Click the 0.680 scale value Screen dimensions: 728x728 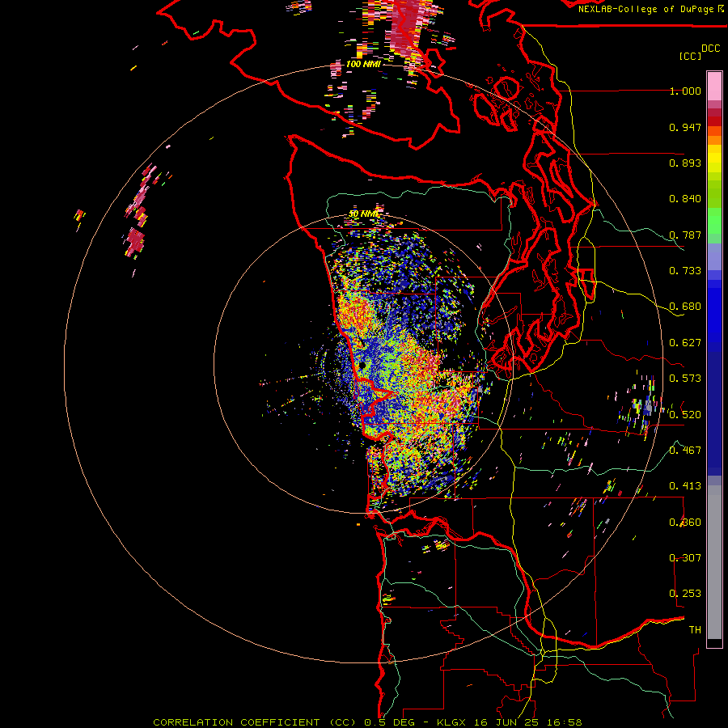[685, 307]
